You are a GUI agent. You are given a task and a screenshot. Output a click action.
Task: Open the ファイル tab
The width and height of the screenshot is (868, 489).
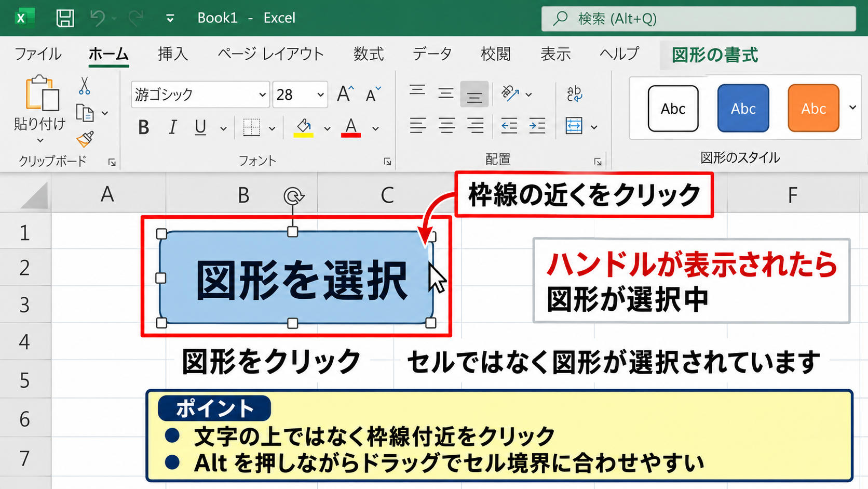pos(38,54)
